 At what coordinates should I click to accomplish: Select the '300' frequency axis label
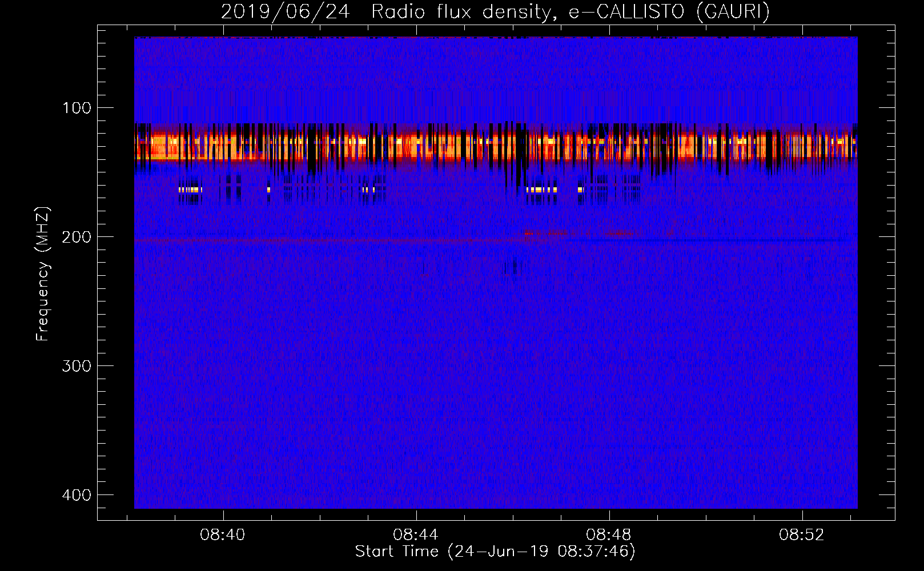coord(76,366)
